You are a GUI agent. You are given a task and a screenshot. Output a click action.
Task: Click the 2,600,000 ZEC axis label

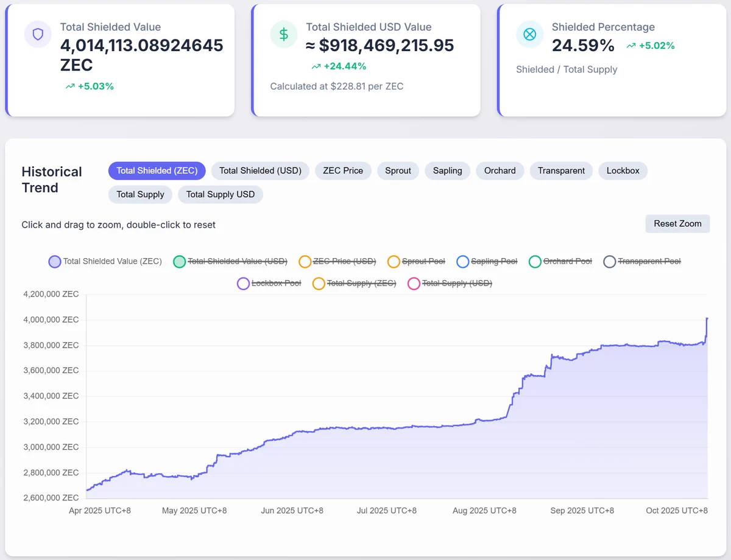tap(51, 498)
